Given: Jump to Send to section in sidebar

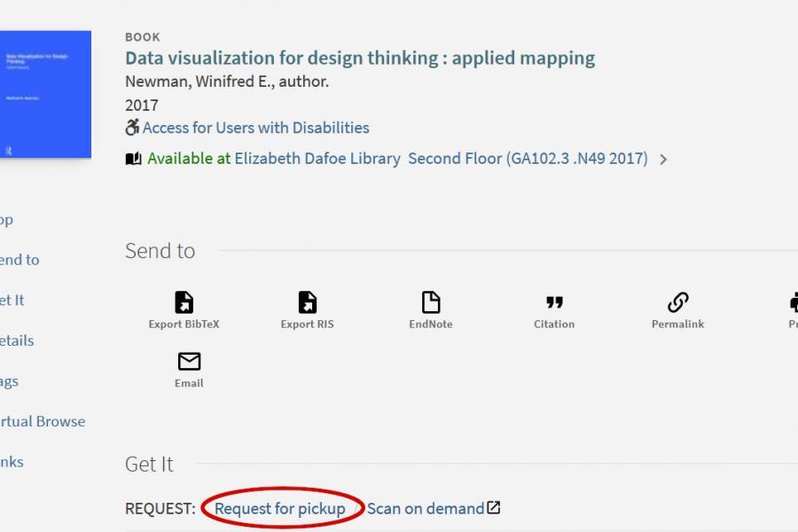Looking at the screenshot, I should [x=20, y=260].
